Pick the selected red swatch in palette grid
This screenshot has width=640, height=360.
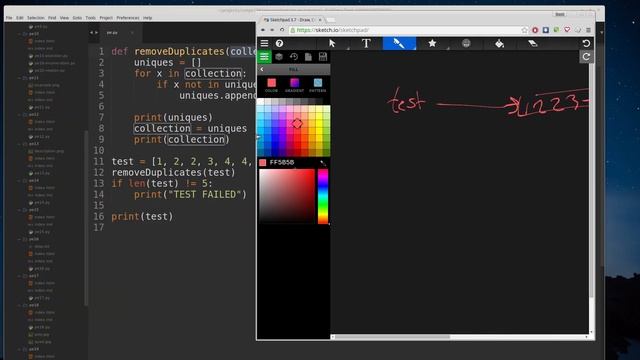(297, 123)
